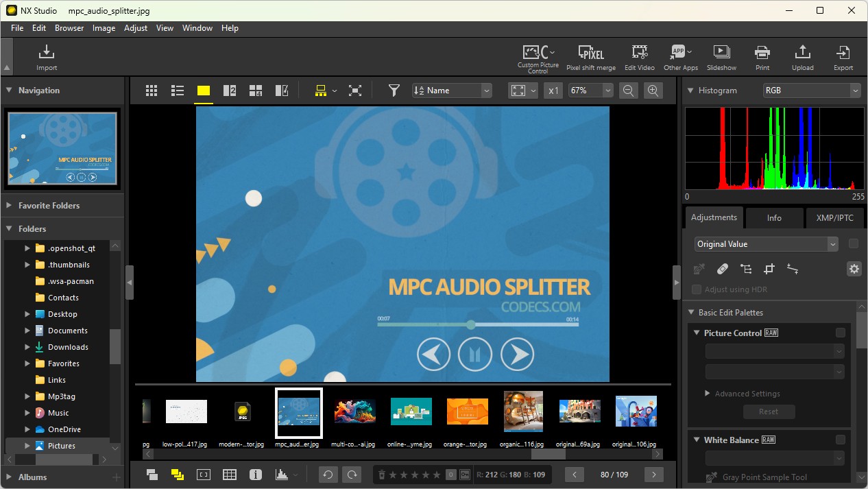Screen dimensions: 868x489
Task: Open the Window menu
Action: tap(197, 28)
